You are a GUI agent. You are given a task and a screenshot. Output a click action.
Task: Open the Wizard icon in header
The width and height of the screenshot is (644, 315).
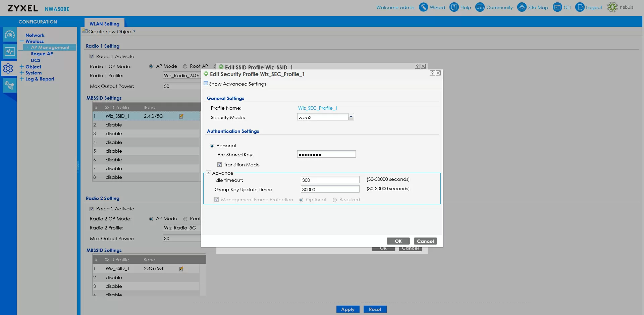[423, 7]
